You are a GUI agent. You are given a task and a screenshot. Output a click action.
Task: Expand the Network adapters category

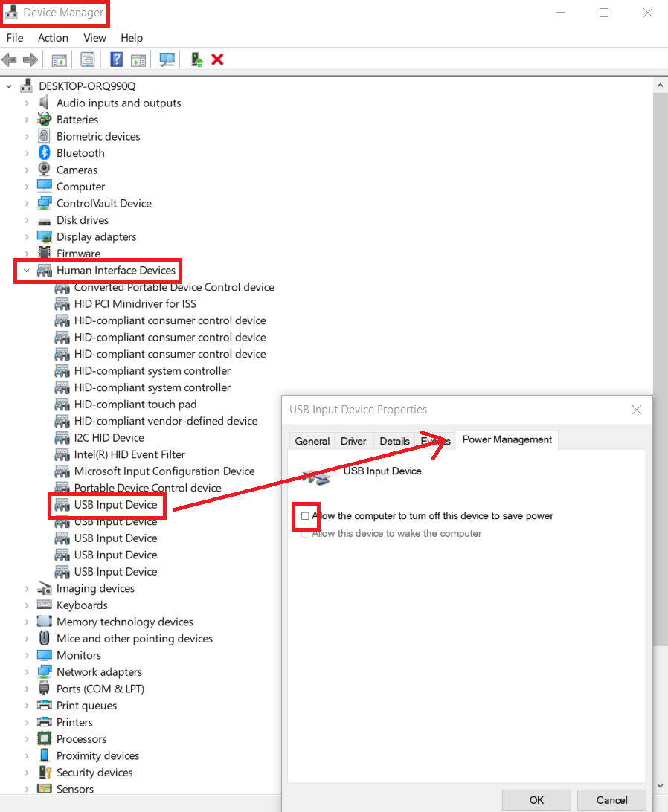click(x=27, y=672)
